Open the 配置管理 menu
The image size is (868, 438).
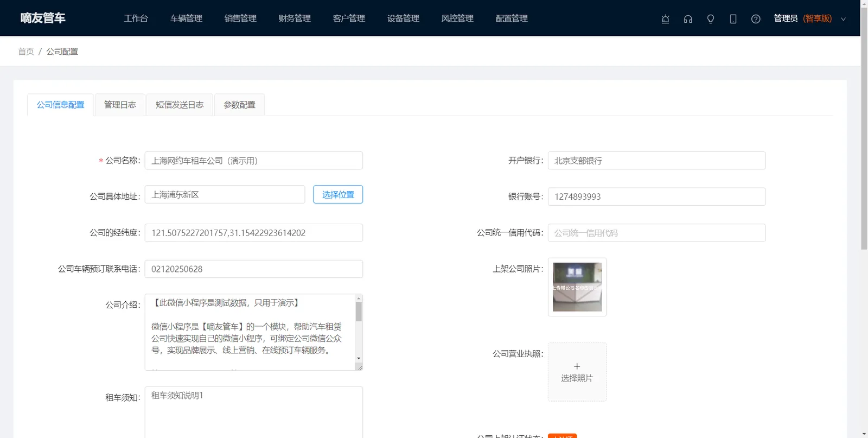512,18
